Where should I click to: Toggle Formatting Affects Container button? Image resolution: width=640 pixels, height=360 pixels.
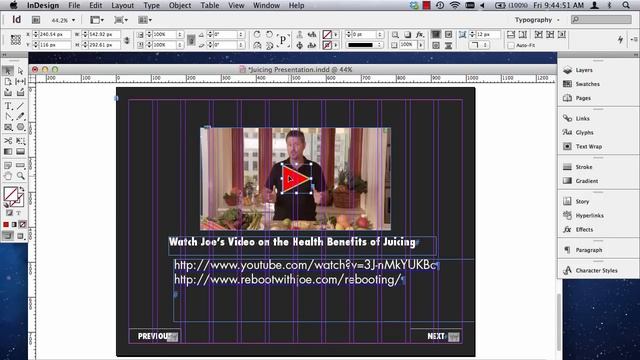click(x=9, y=213)
